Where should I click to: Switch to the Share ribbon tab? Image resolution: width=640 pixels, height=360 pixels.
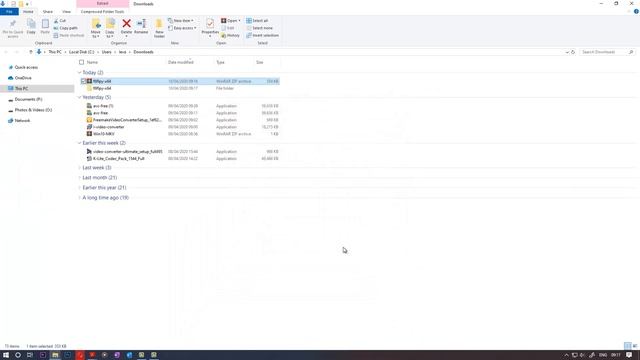coord(48,12)
